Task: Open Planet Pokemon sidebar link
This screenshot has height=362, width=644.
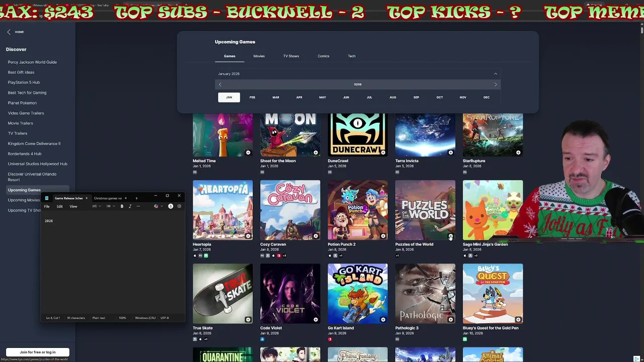Action: [x=22, y=103]
